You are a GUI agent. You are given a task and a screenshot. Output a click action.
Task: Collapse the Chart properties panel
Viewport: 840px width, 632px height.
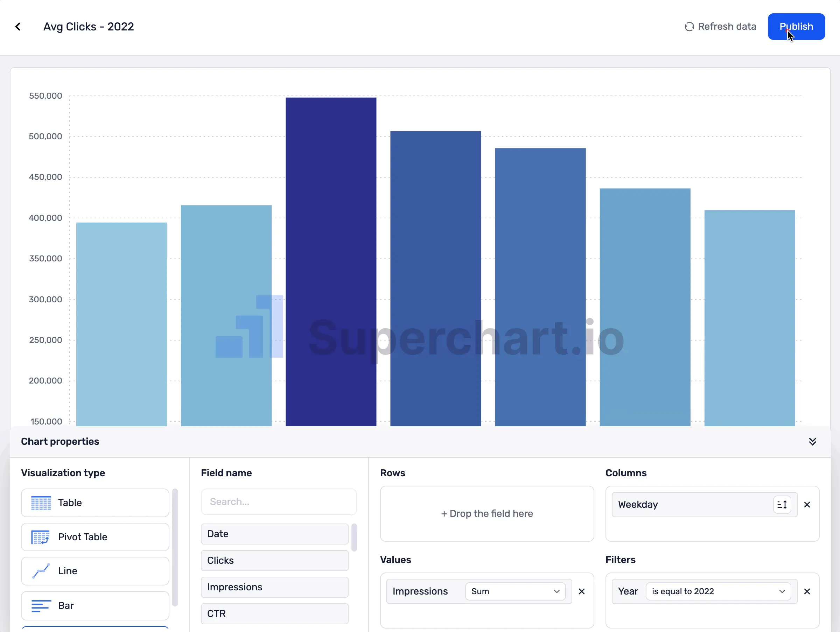812,441
